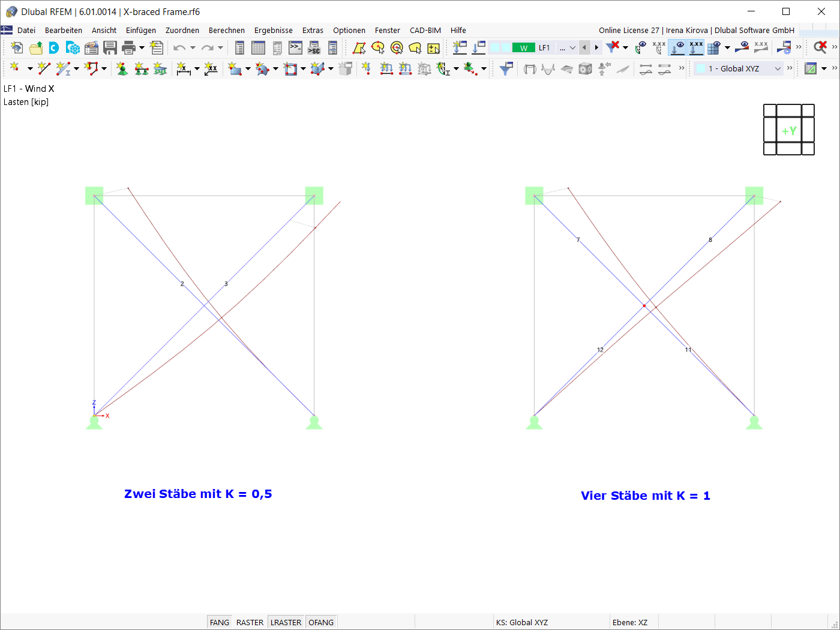Click the cyan swatch beside 1 - Global XYZ
The height and width of the screenshot is (630, 840).
pyautogui.click(x=701, y=68)
